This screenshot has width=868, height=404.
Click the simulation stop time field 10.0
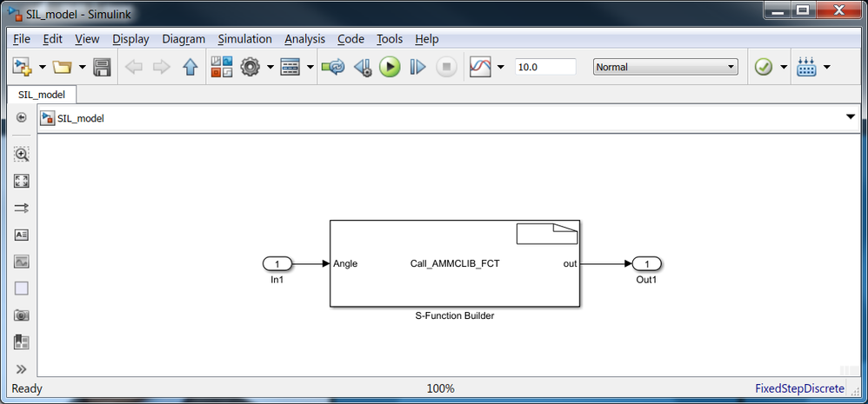pos(545,67)
